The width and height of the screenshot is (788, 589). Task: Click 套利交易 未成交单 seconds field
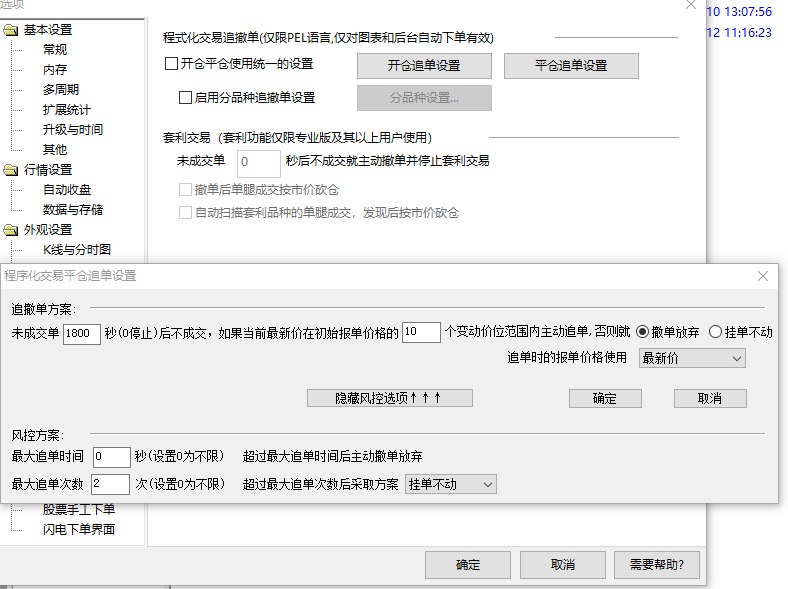[258, 162]
